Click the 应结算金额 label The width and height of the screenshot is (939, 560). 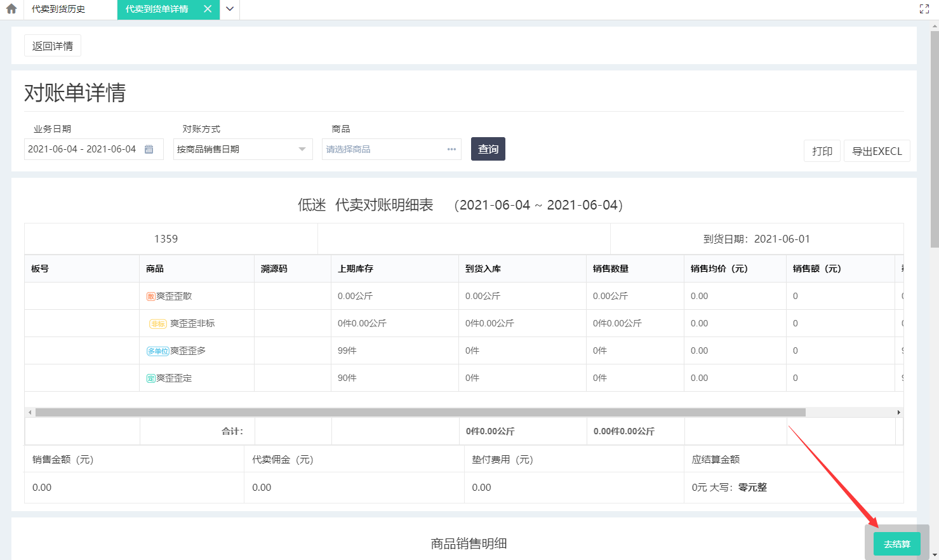point(716,459)
